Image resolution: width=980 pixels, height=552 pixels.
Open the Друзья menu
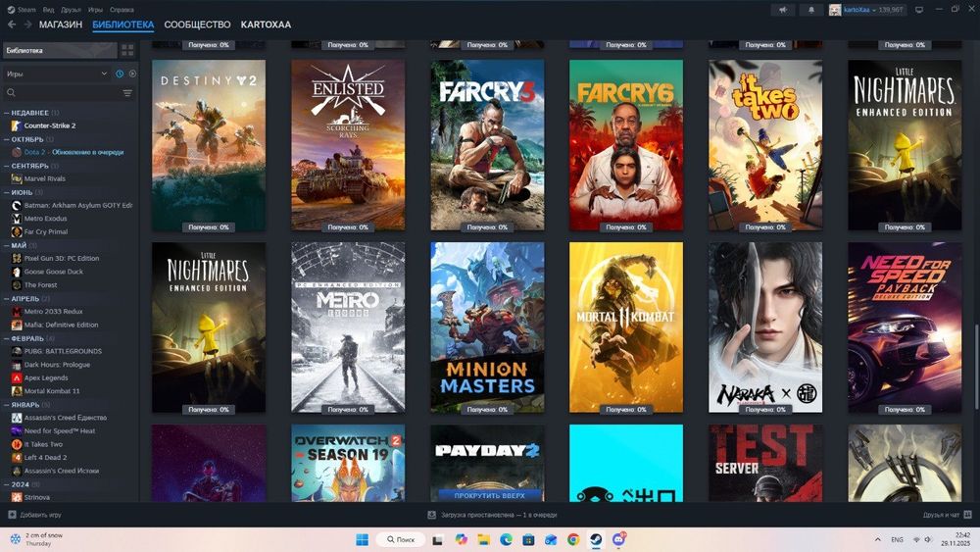click(x=71, y=10)
